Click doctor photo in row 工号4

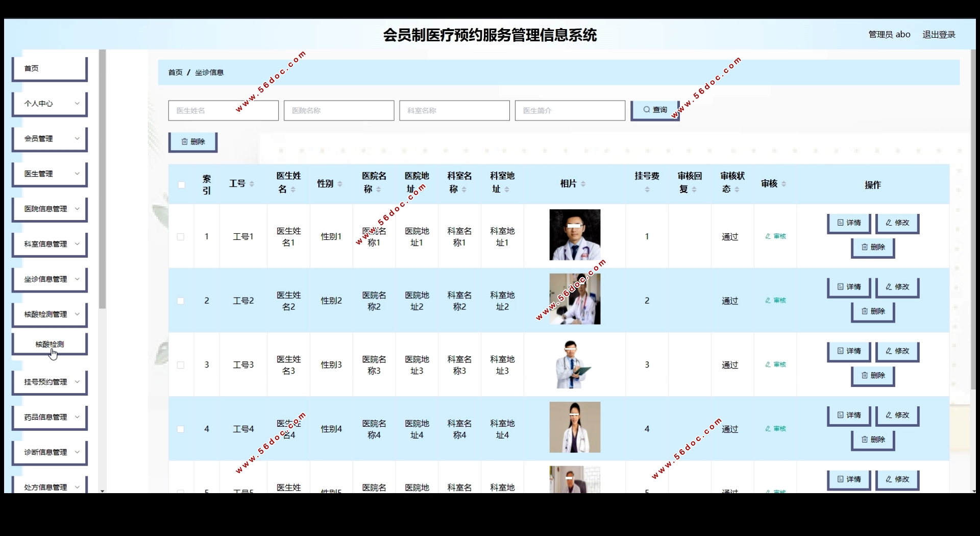pyautogui.click(x=575, y=427)
